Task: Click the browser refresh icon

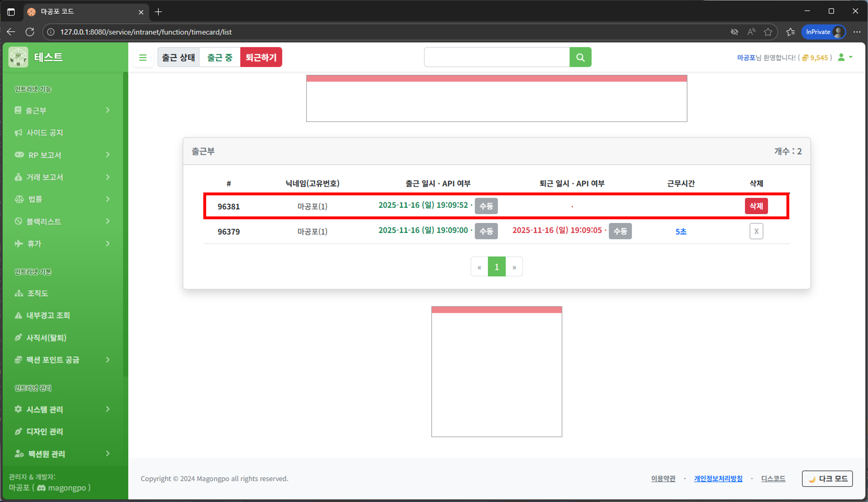Action: click(x=30, y=32)
